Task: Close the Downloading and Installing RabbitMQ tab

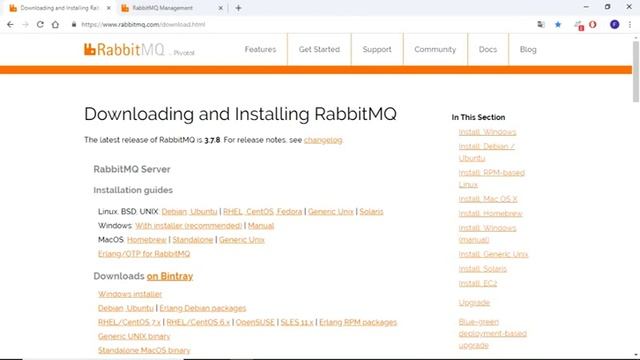Action: [x=109, y=8]
